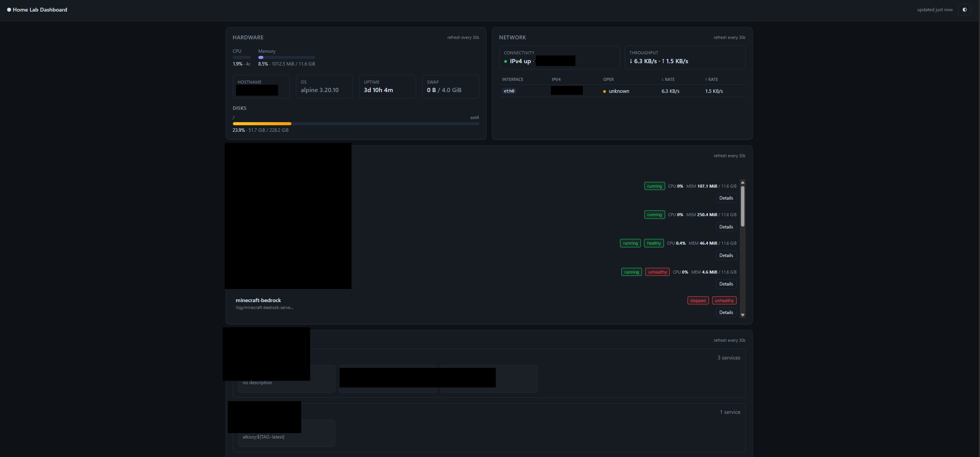This screenshot has height=457, width=980.
Task: Toggle the dark/light theme button
Action: [x=965, y=10]
